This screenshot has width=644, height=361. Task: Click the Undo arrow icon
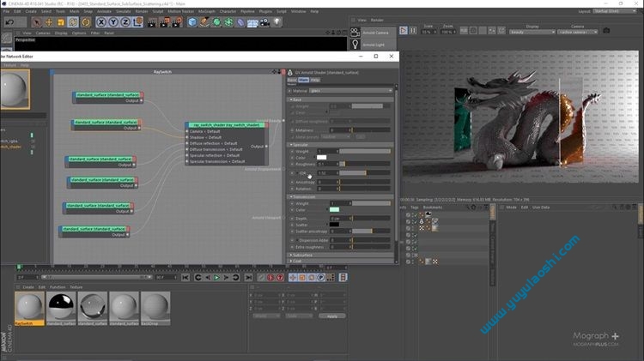pyautogui.click(x=9, y=22)
